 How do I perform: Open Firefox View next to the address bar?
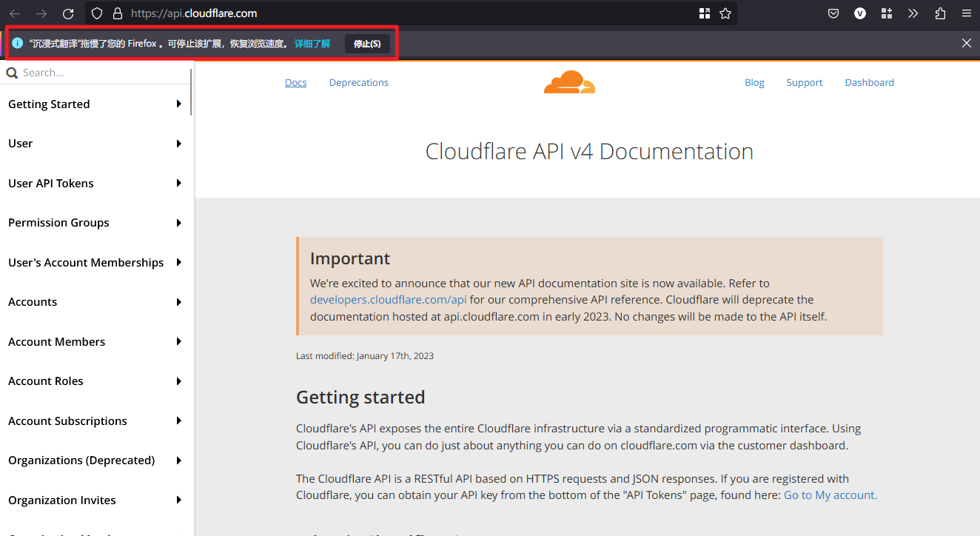point(704,13)
